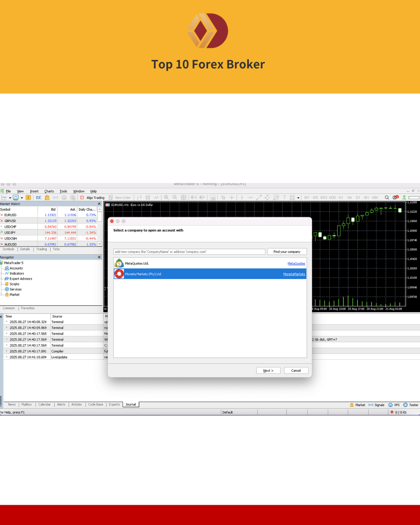Select the EURUSD row in Market Watch
Screen dimensions: 420x525
tap(48, 215)
